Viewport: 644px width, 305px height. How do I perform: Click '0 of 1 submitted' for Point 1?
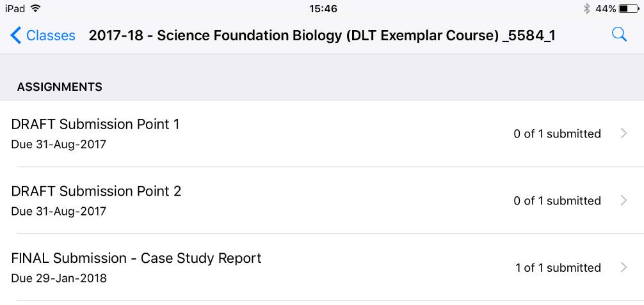click(x=557, y=134)
